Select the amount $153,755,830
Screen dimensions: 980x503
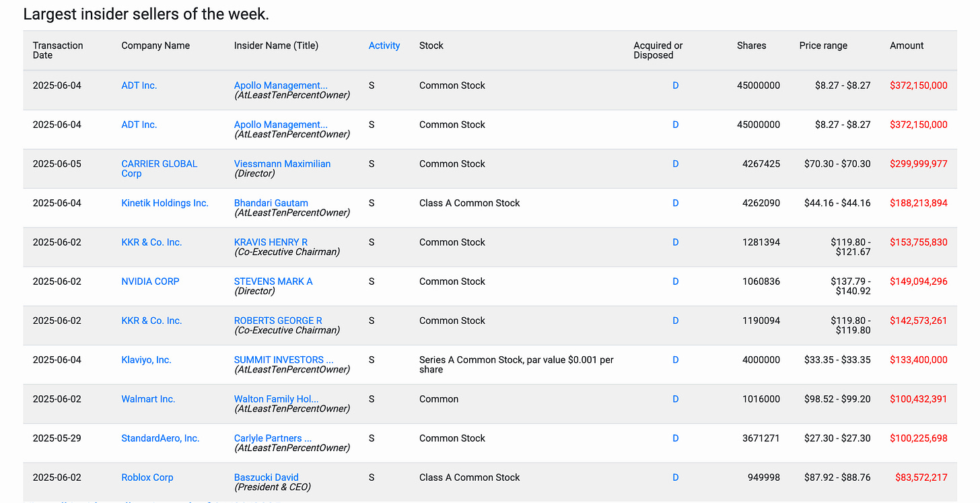[918, 242]
